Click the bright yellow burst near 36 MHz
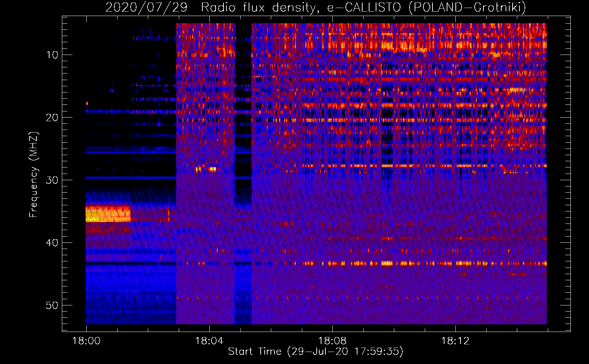The image size is (589, 364). tap(108, 214)
